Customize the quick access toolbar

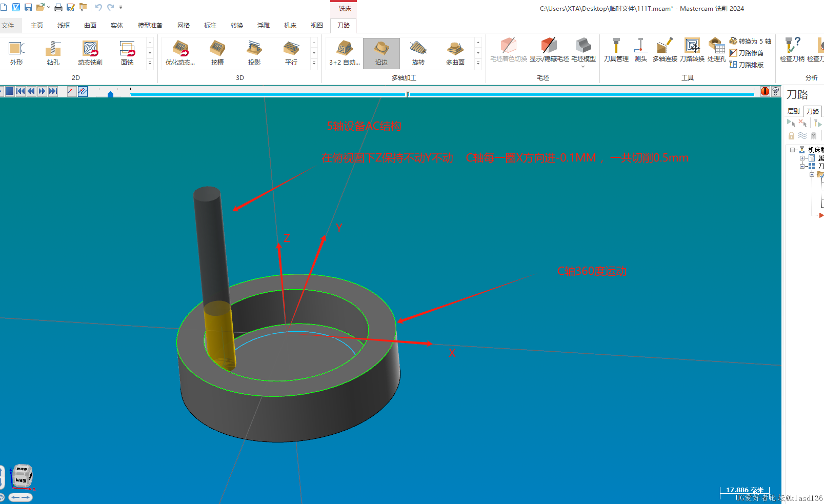click(x=121, y=7)
